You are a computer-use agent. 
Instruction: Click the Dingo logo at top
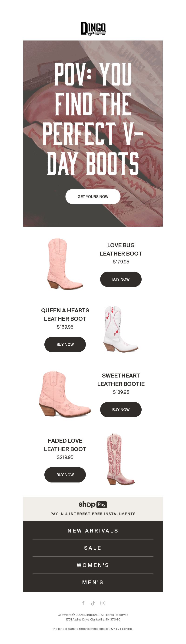[93, 29]
